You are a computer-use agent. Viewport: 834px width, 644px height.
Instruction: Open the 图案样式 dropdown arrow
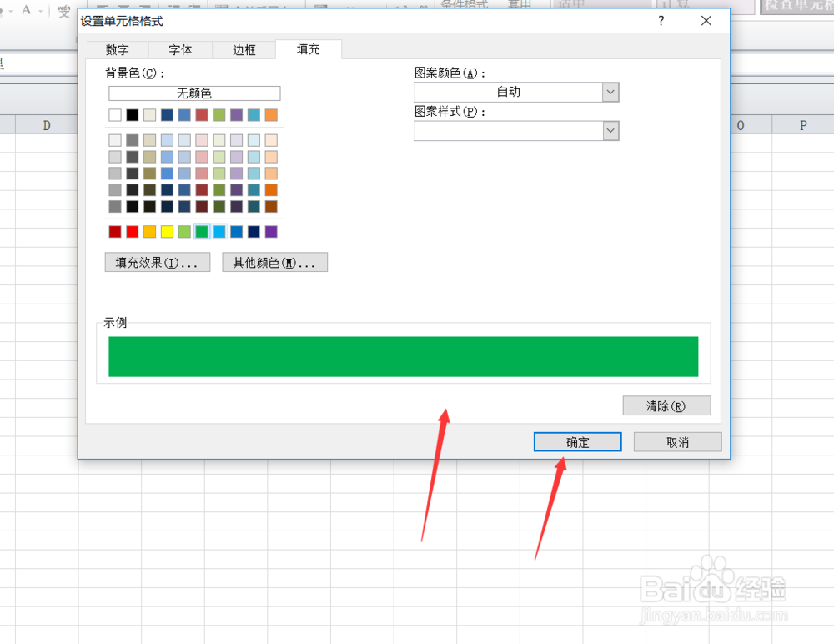(610, 130)
